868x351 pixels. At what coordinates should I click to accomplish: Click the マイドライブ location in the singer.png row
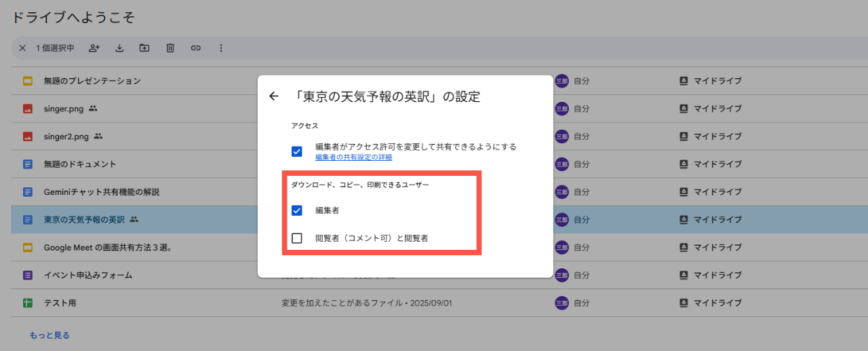click(717, 109)
